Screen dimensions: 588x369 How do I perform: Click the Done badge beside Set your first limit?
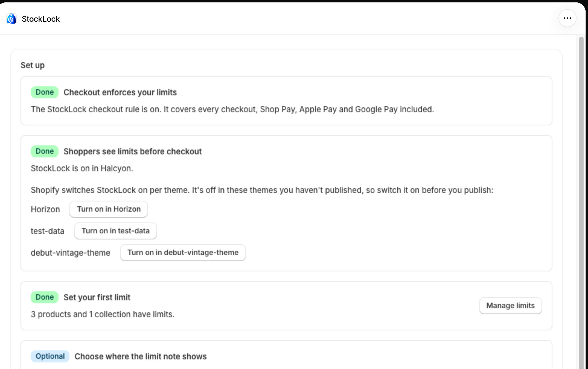45,297
